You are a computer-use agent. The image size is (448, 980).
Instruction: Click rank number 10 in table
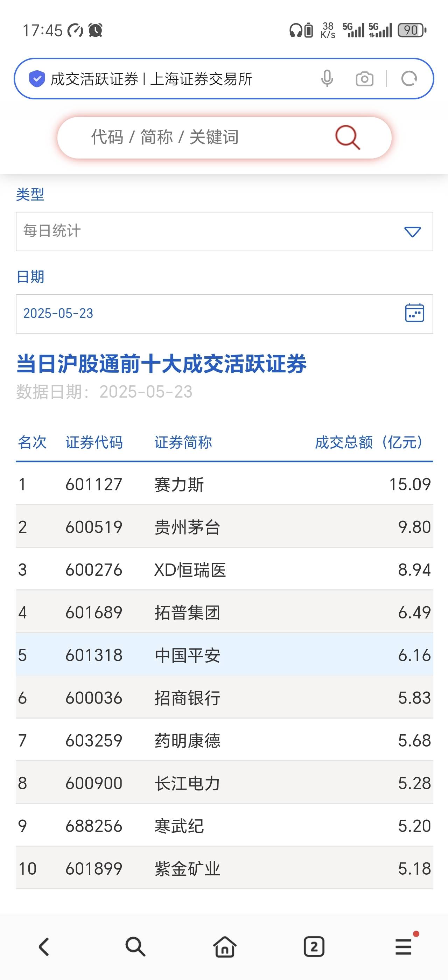click(27, 869)
